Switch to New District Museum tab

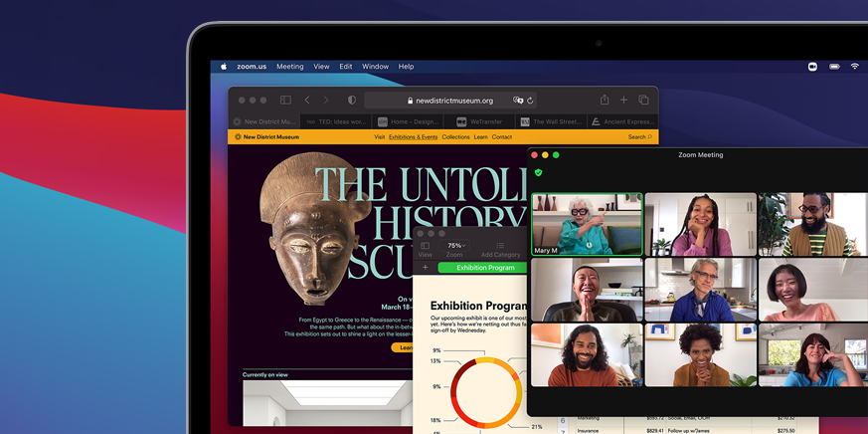coord(264,122)
